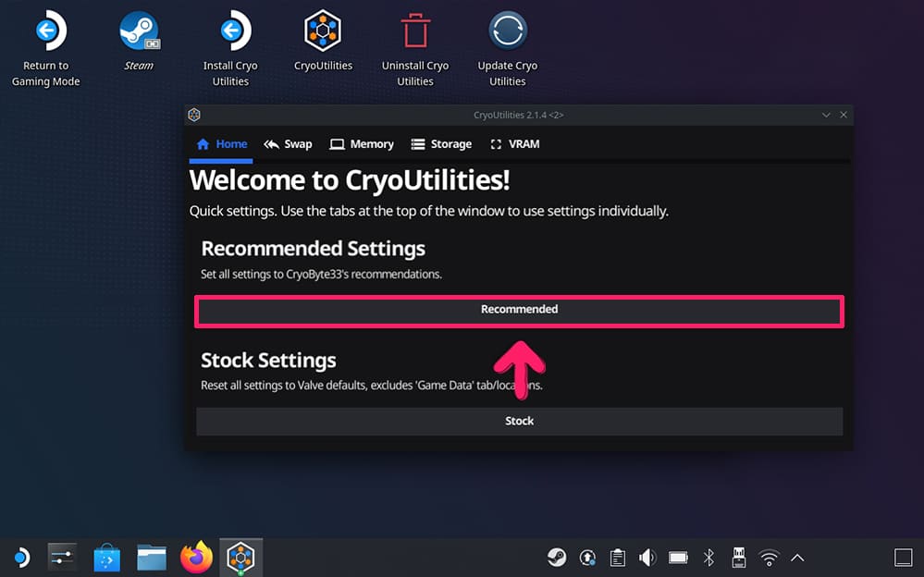Open the volume control in the tray

click(x=647, y=558)
